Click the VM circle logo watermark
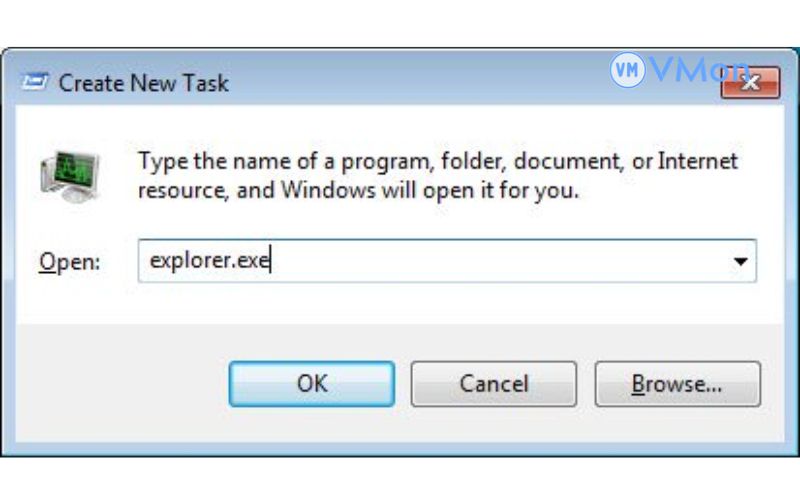This screenshot has width=800, height=500. (627, 71)
